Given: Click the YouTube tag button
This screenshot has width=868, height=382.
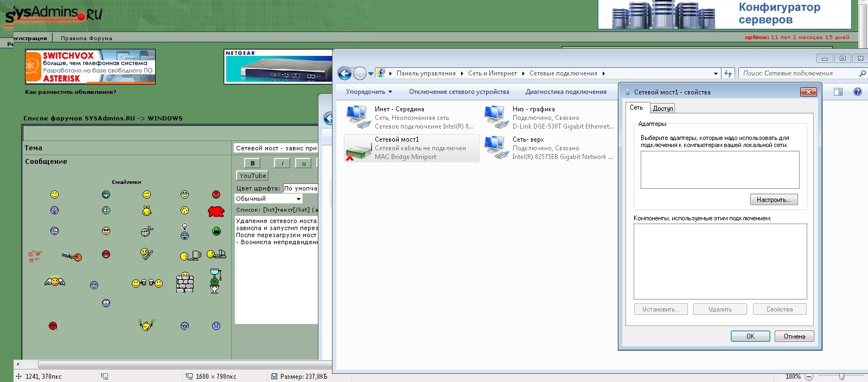Looking at the screenshot, I should pos(253,176).
